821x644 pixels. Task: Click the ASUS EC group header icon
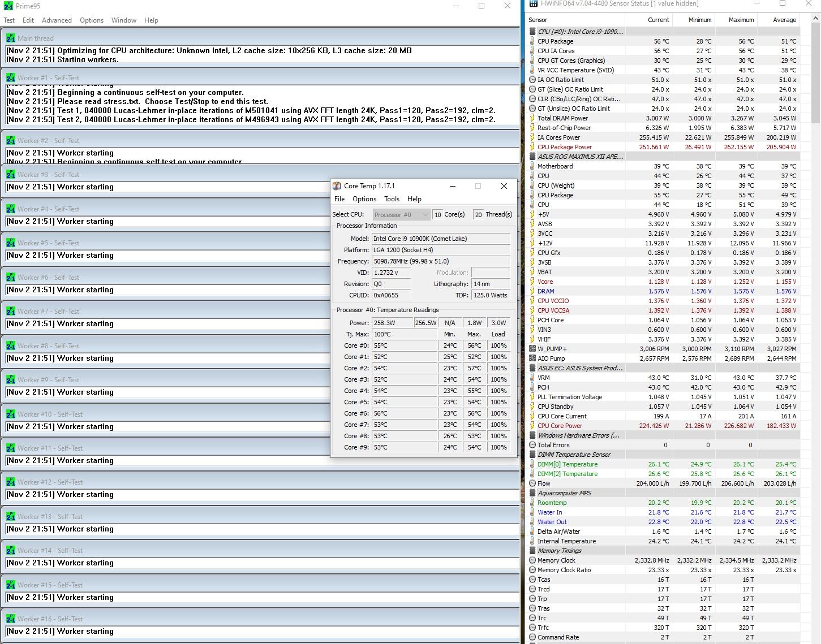[532, 368]
